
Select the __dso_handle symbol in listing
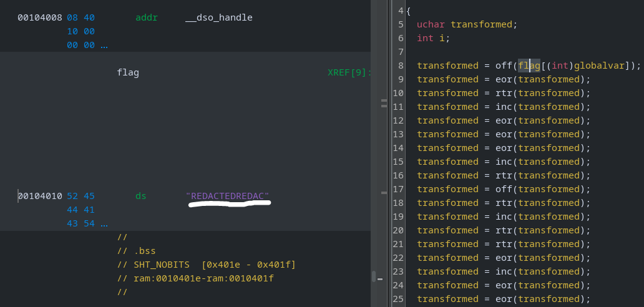(x=219, y=17)
